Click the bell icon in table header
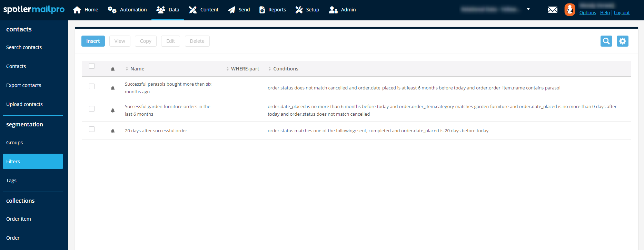The image size is (644, 250). pyautogui.click(x=113, y=69)
